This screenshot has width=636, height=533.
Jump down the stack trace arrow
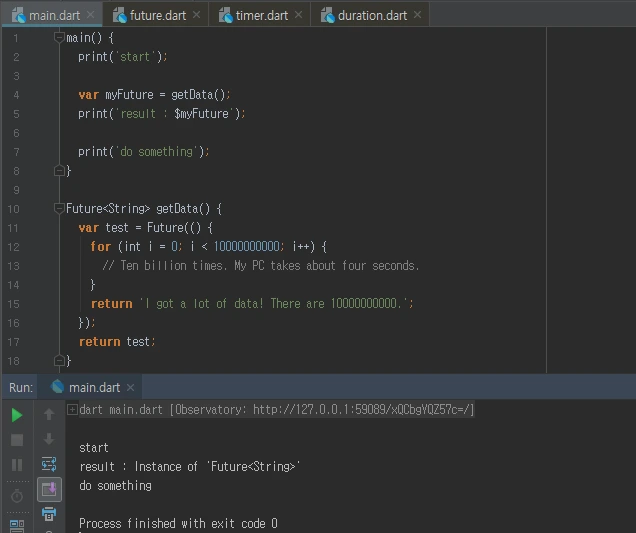pos(49,439)
